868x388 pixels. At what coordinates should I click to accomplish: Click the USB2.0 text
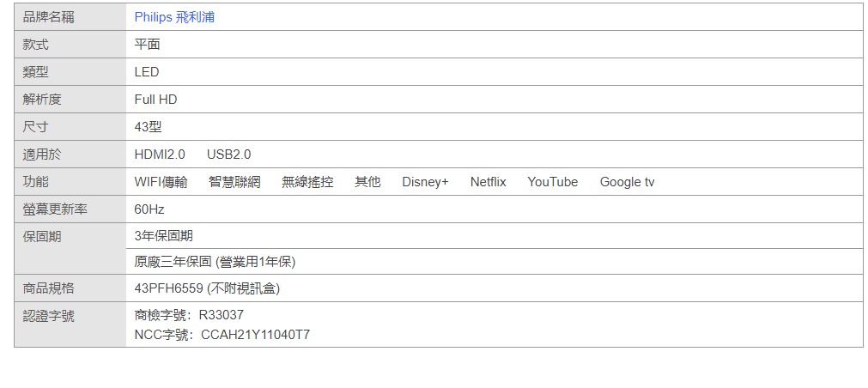pyautogui.click(x=228, y=155)
